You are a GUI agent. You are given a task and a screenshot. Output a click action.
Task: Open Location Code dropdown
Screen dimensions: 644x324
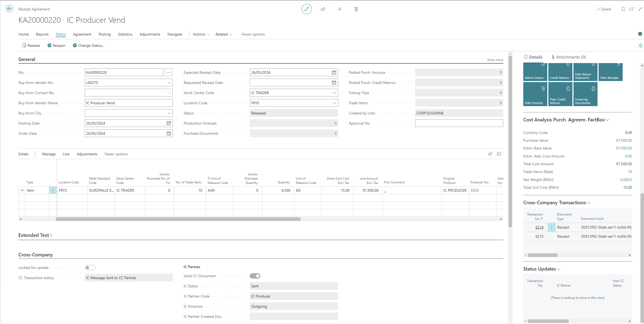(x=334, y=103)
